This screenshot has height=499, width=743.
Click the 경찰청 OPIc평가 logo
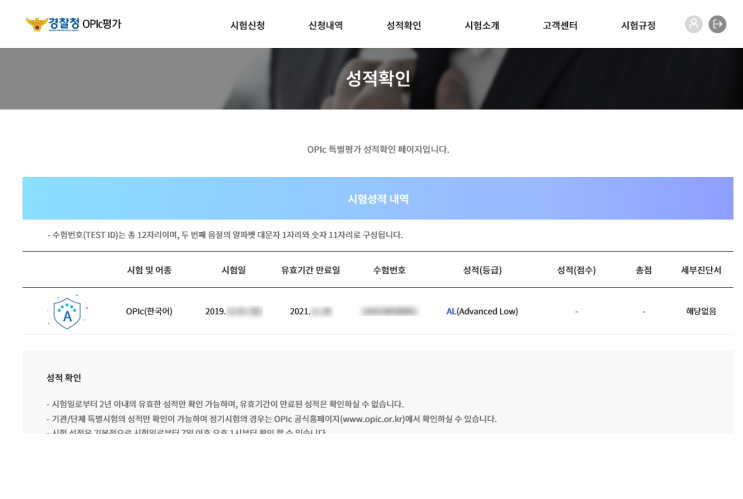[x=73, y=24]
